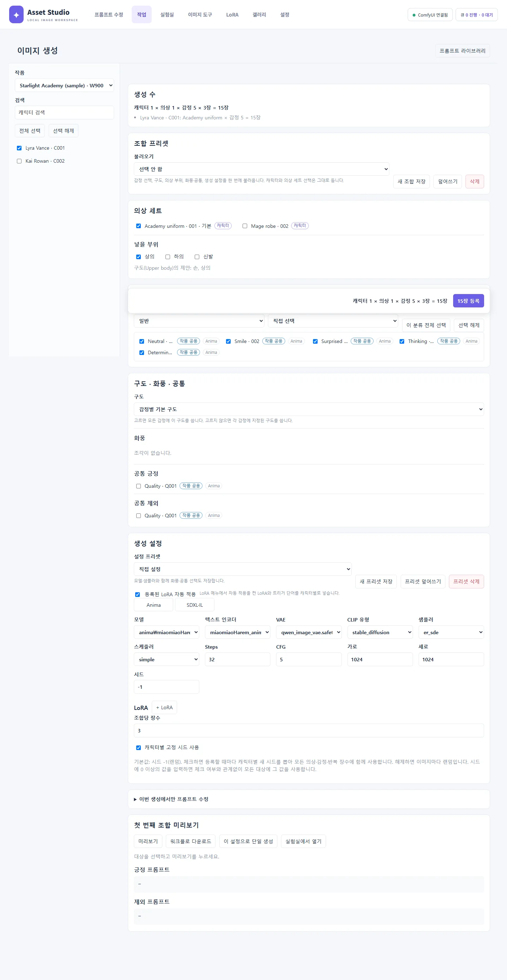This screenshot has width=507, height=980.
Task: Open the 조합 프리셋 불러오기 dropdown
Action: tap(261, 169)
